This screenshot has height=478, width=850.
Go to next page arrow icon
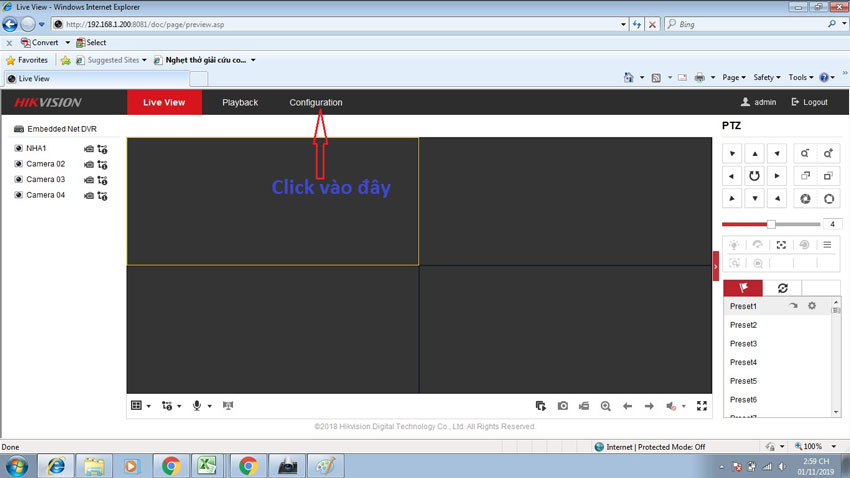[649, 406]
